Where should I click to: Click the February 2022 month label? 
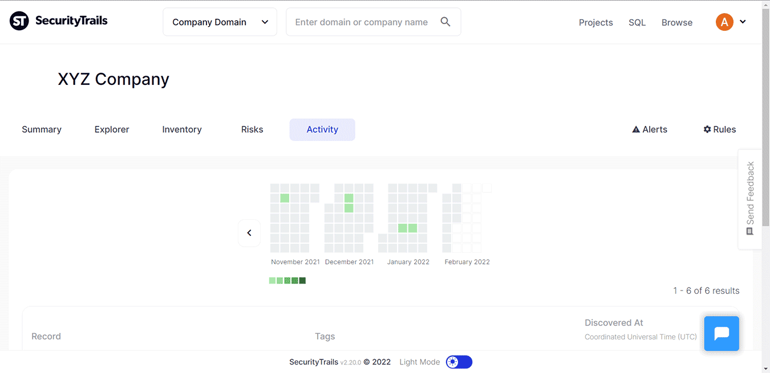click(467, 262)
